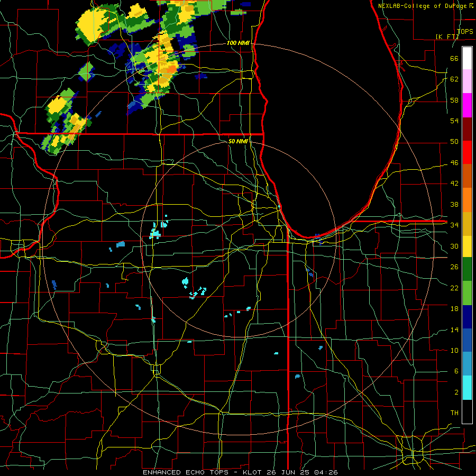Click the NEXLAB-College of DuPage label
Screen dimensions: 476x476
(423, 6)
